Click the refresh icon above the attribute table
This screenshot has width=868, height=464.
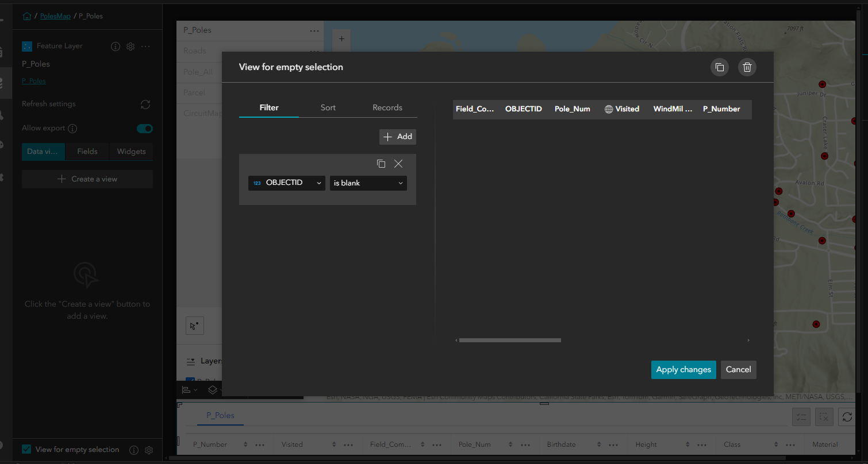(x=846, y=417)
